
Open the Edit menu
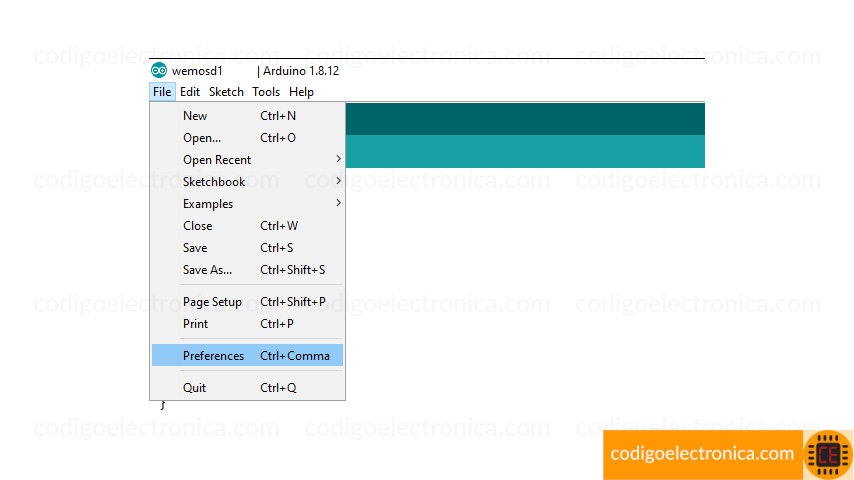(x=190, y=92)
